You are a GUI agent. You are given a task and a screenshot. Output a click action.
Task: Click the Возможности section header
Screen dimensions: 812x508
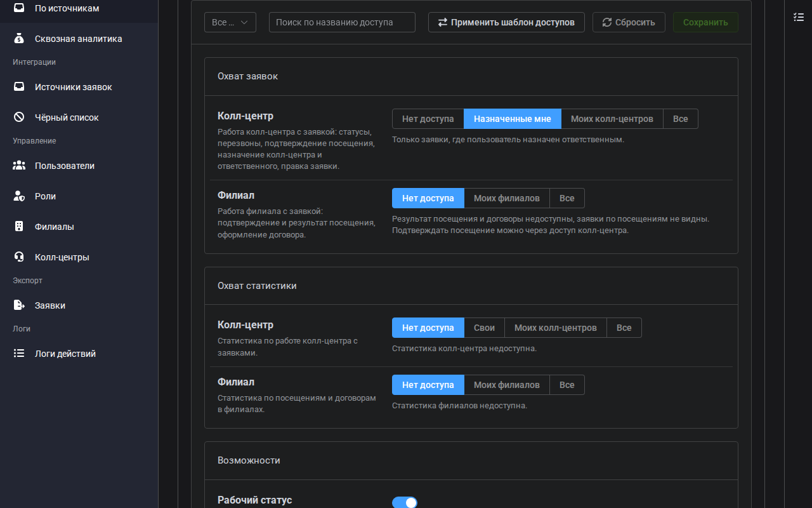click(471, 460)
